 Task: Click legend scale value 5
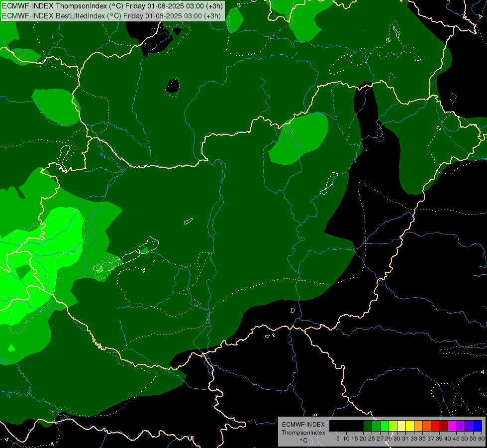point(338,439)
